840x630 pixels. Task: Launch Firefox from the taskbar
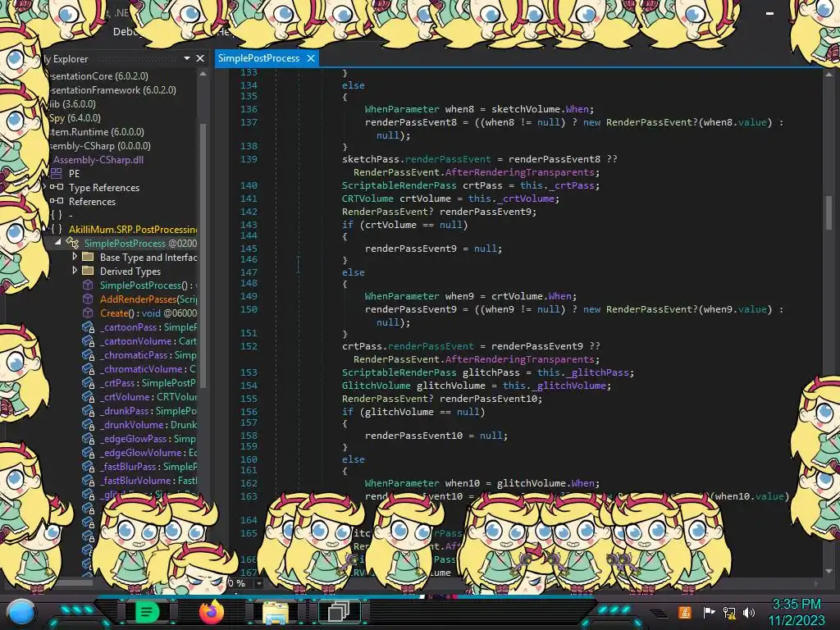[x=212, y=611]
